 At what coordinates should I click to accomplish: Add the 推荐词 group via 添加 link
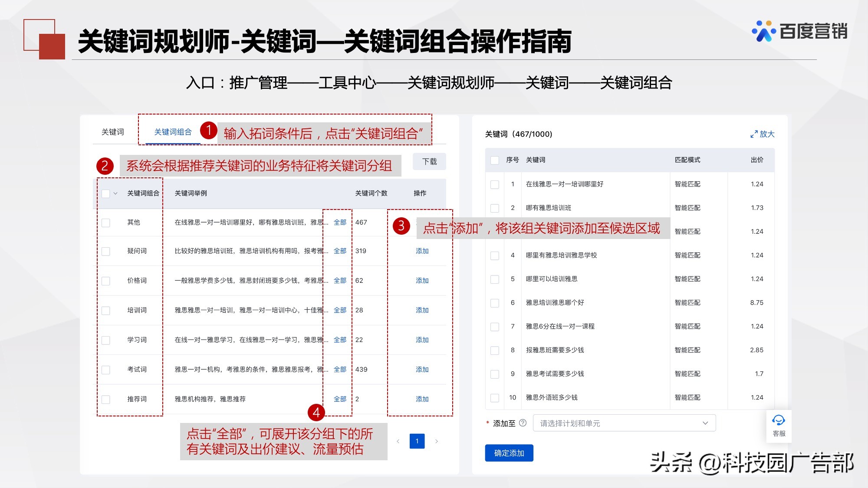[x=422, y=399]
